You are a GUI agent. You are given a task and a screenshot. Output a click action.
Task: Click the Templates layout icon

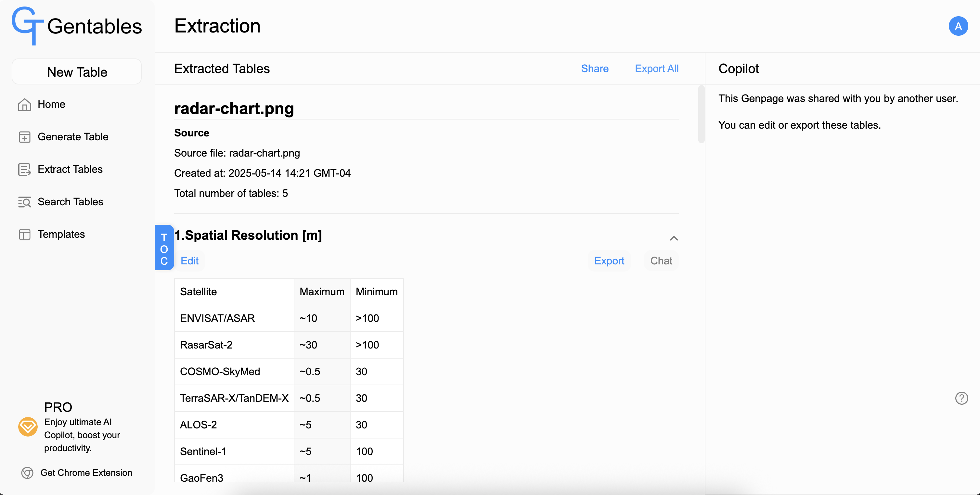pyautogui.click(x=24, y=235)
